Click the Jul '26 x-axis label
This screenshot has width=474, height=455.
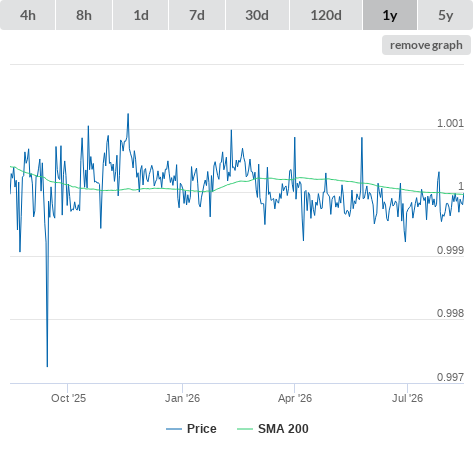[407, 398]
